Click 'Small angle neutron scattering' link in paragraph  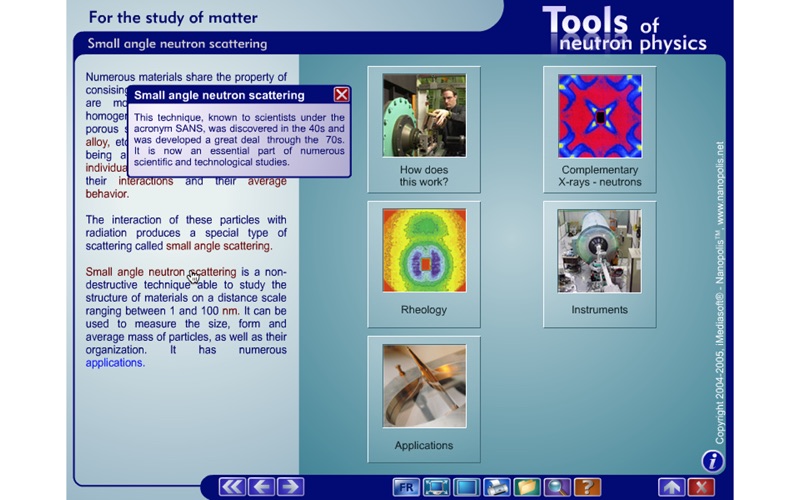161,272
